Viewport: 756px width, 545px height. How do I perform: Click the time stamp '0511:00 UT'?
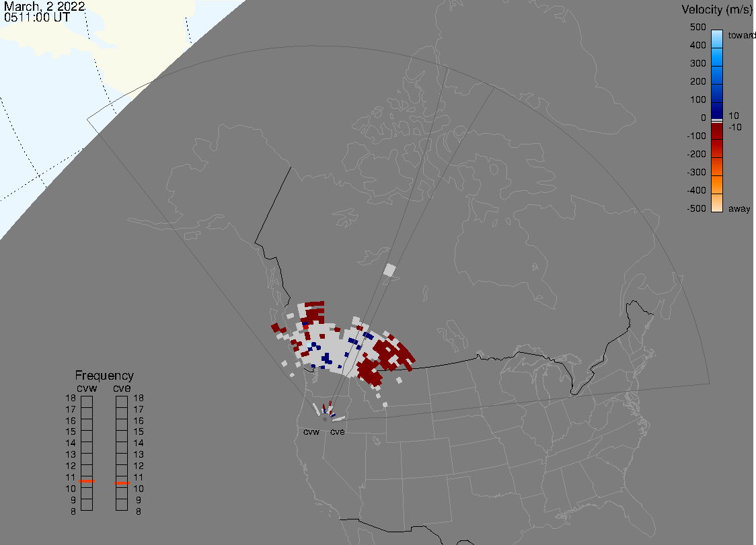[36, 17]
